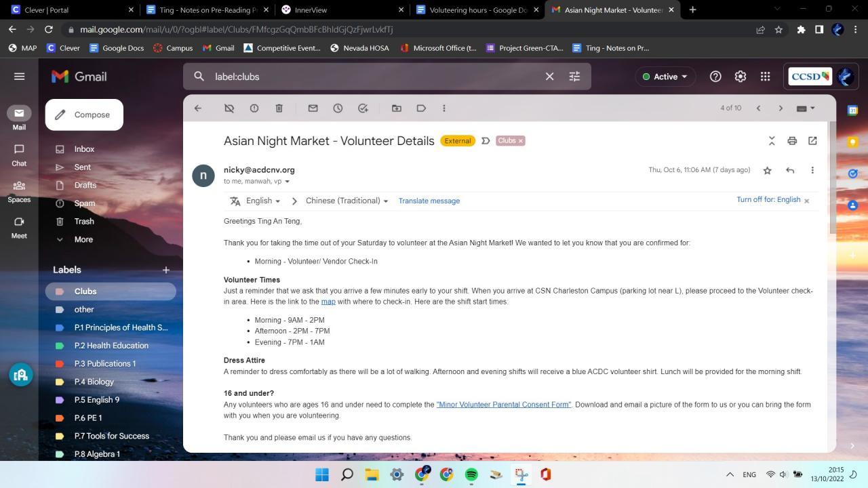
Task: Compose a new email
Action: tap(84, 115)
